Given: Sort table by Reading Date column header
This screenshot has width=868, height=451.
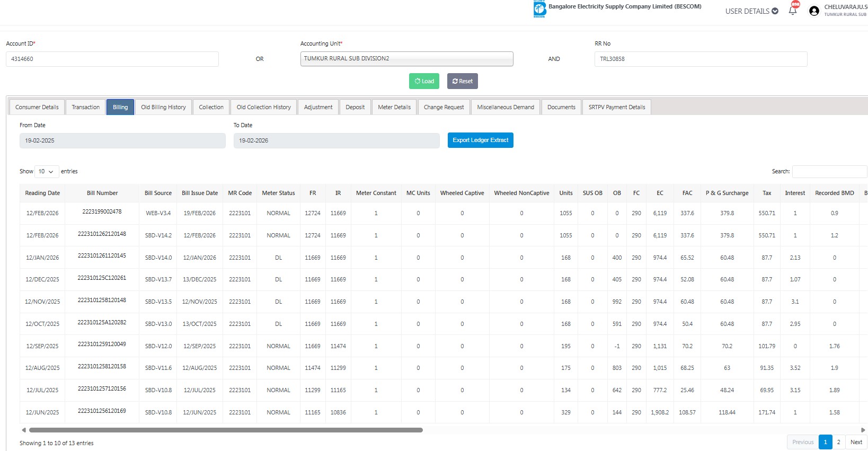Looking at the screenshot, I should point(42,193).
